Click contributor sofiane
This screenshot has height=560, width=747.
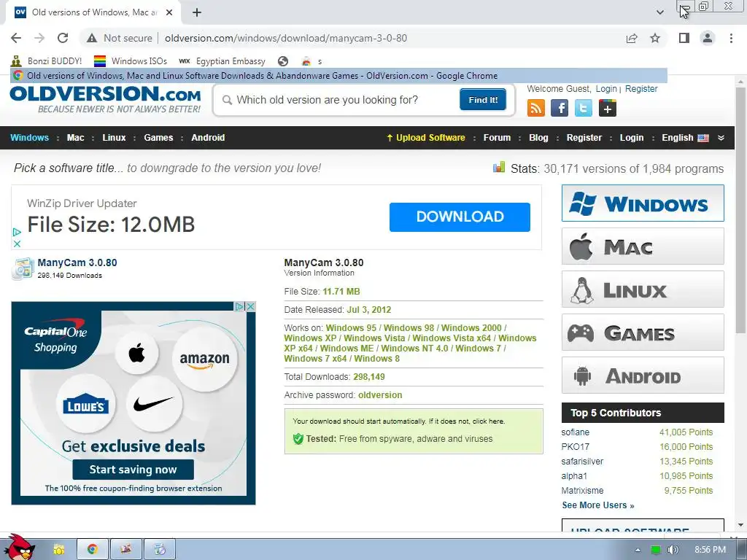click(x=575, y=432)
